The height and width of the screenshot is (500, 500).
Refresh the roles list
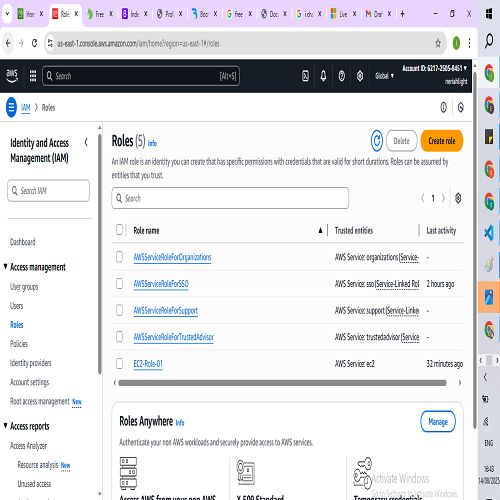[x=377, y=141]
